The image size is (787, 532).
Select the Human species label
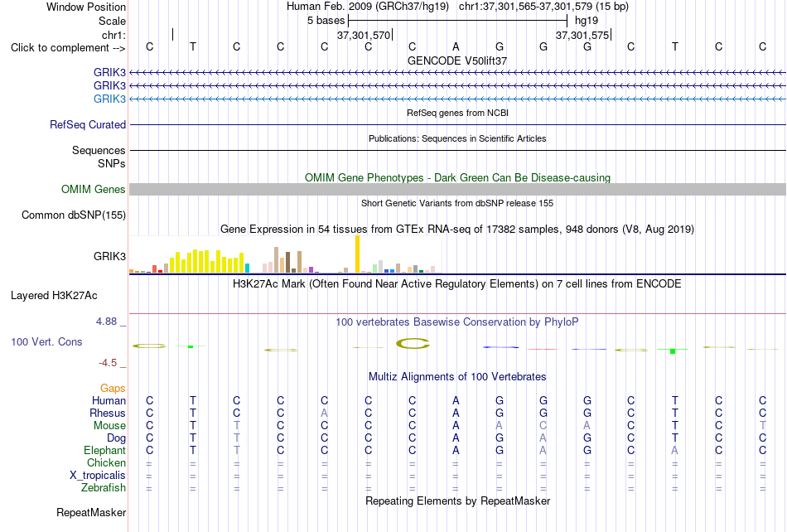pos(109,400)
